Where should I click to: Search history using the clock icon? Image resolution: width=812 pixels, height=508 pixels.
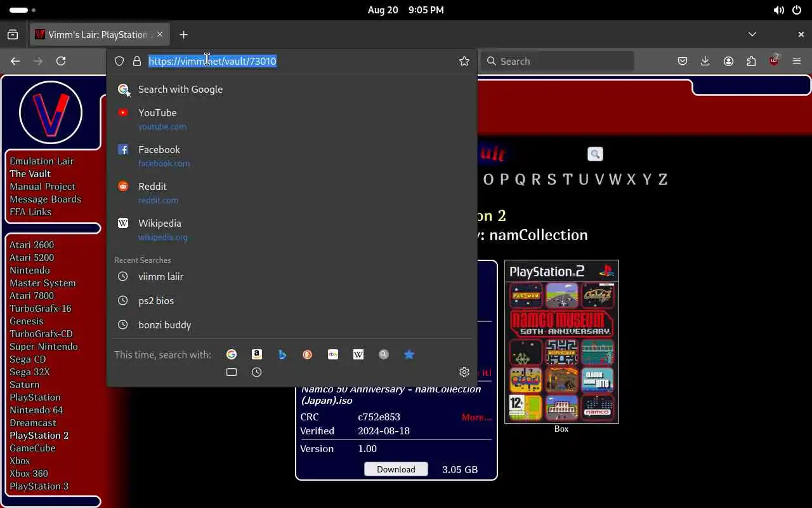click(257, 372)
